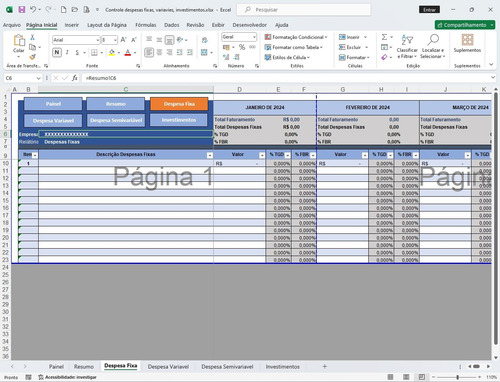Click the Despesa Semivariável sheet button

click(x=116, y=120)
